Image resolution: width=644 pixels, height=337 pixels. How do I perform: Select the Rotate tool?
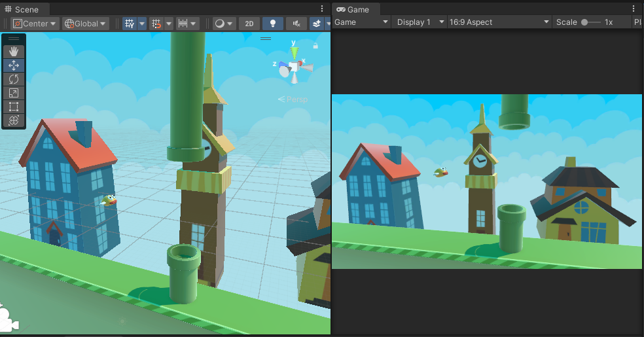(x=14, y=79)
